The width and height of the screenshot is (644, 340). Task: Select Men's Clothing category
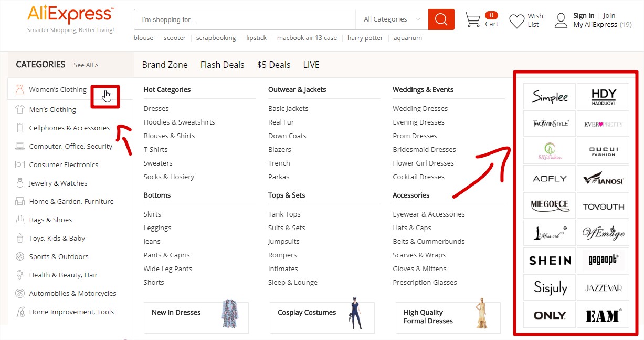point(52,109)
